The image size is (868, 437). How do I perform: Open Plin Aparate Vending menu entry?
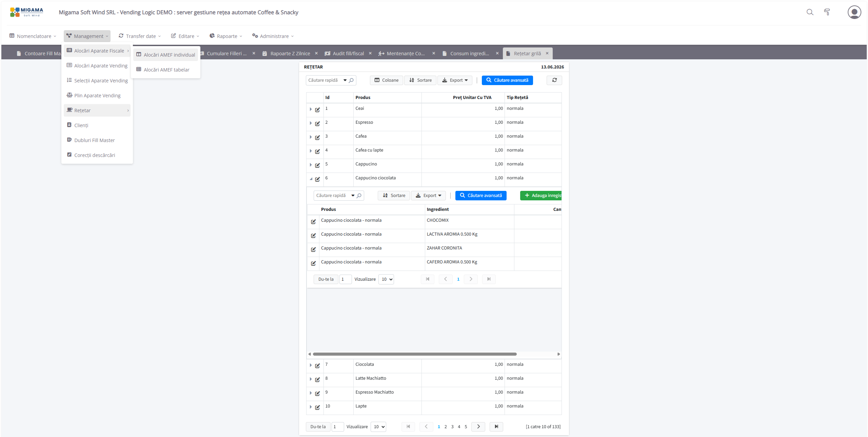point(97,96)
